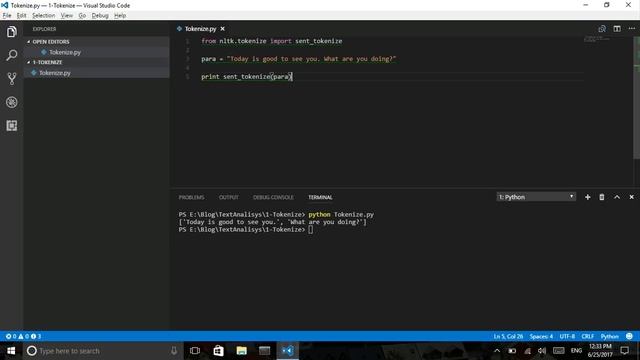640x360 pixels.
Task: Open the Help menu
Action: 120,16
